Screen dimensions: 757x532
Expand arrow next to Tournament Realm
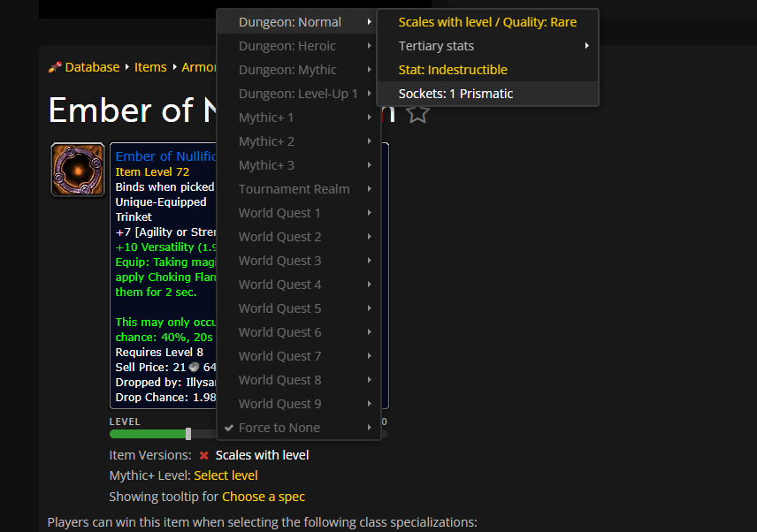click(369, 189)
